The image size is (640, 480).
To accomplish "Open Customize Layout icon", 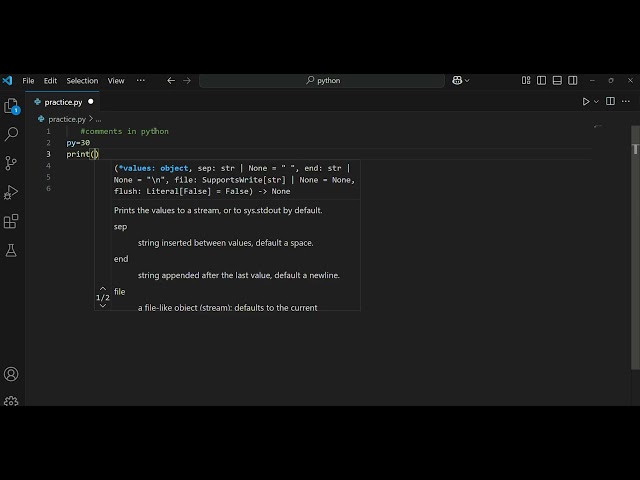I will tap(526, 80).
